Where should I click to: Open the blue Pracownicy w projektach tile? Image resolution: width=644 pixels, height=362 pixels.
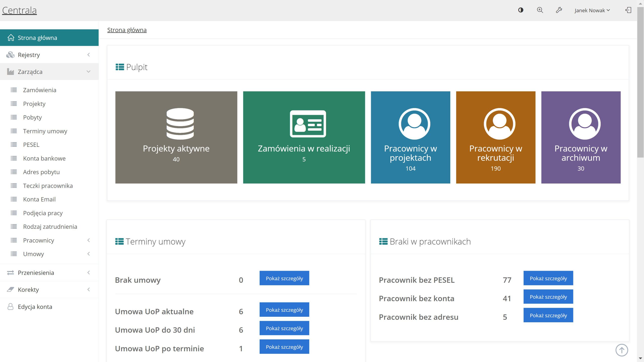pos(410,137)
